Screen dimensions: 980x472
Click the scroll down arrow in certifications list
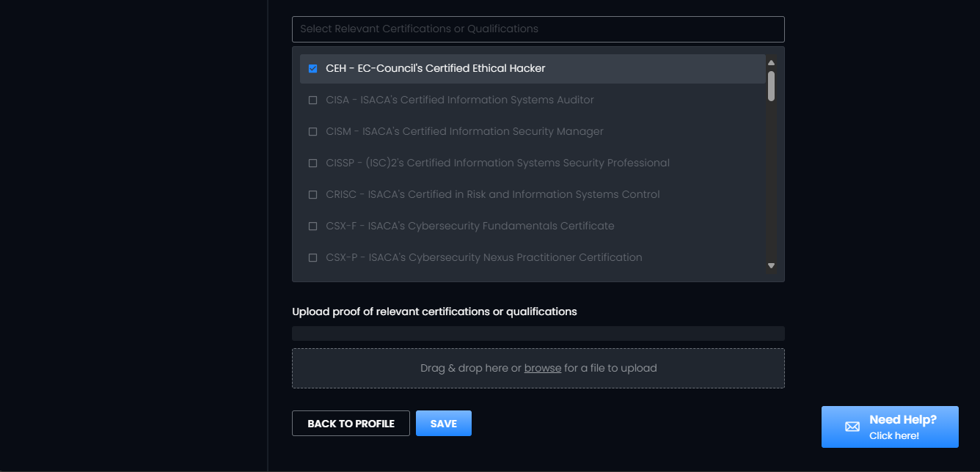click(771, 266)
